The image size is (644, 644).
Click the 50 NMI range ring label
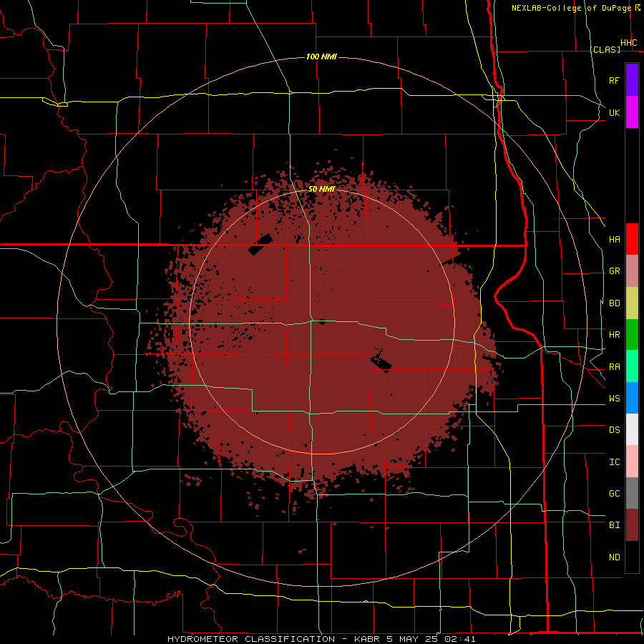click(321, 189)
